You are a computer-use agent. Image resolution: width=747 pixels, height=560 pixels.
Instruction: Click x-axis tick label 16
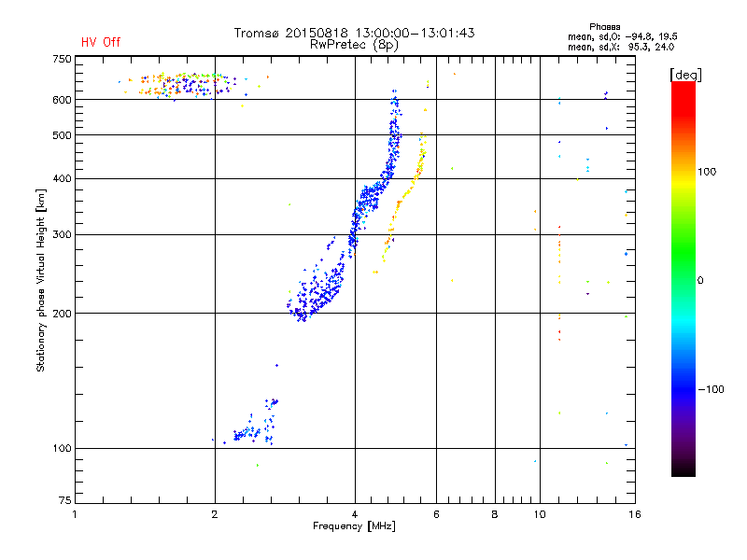[635, 514]
